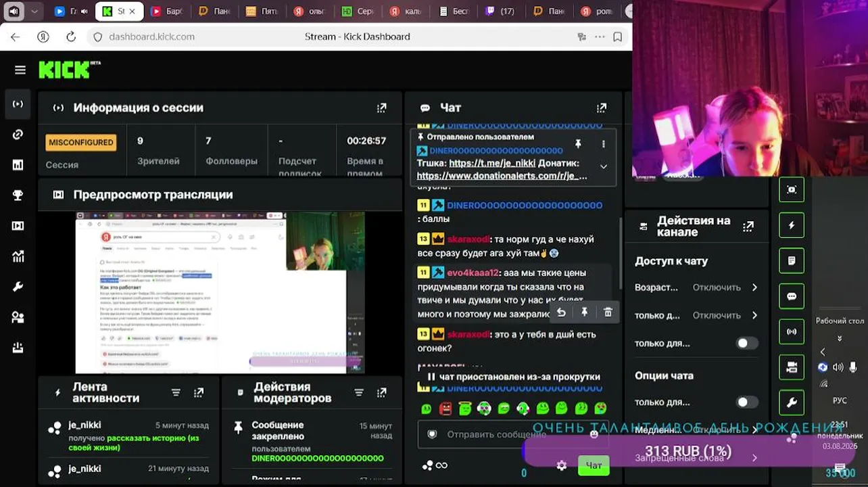This screenshot has height=487, width=868.
Task: Pop out the session information panel
Action: 382,108
